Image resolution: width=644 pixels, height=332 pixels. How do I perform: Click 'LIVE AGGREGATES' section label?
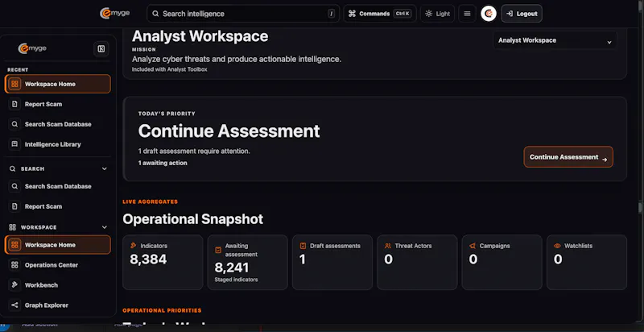click(151, 201)
